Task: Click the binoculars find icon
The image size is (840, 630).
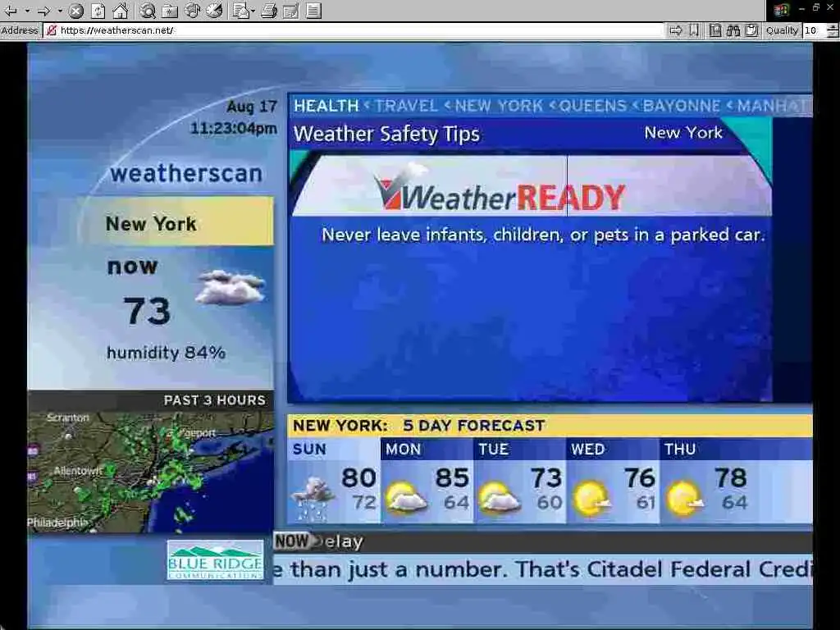Action: tap(733, 30)
